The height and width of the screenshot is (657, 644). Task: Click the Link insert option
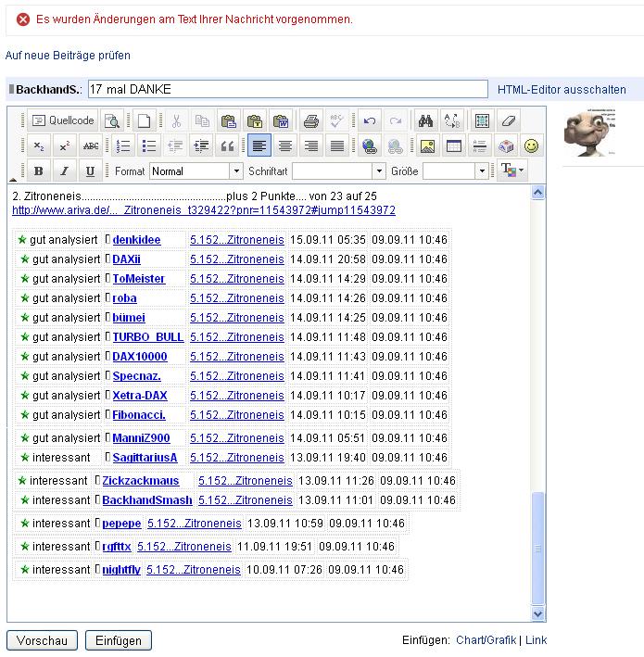[x=536, y=639]
